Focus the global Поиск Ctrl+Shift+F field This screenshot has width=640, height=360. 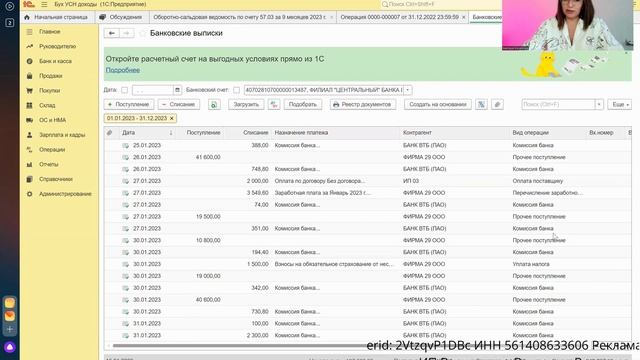441,4
